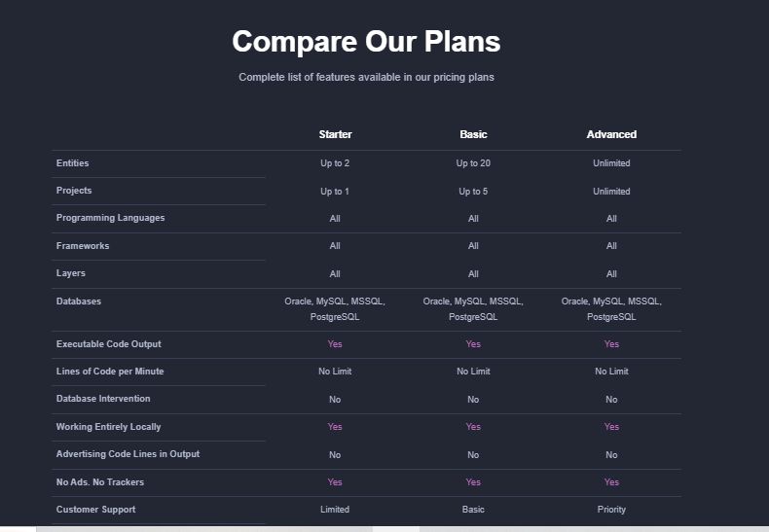
Task: Select the Entities feature row label
Action: [73, 163]
